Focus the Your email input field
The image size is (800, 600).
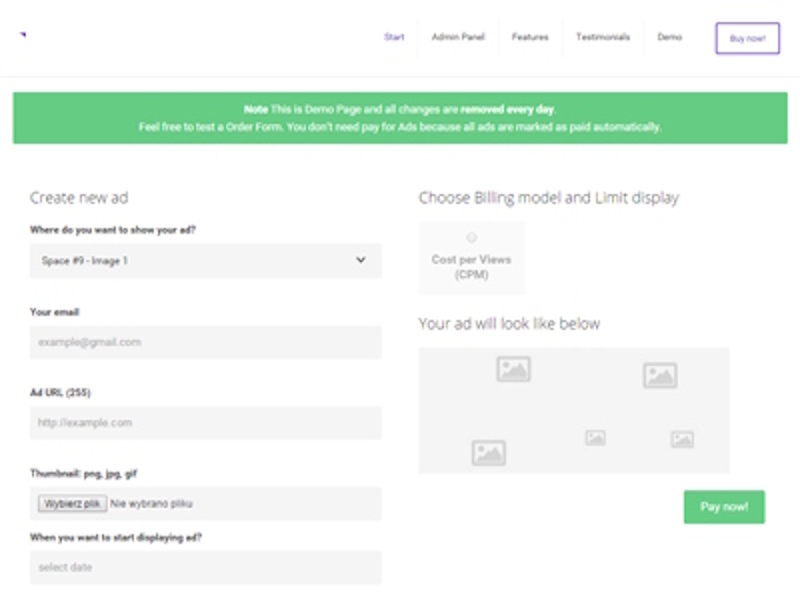(205, 342)
